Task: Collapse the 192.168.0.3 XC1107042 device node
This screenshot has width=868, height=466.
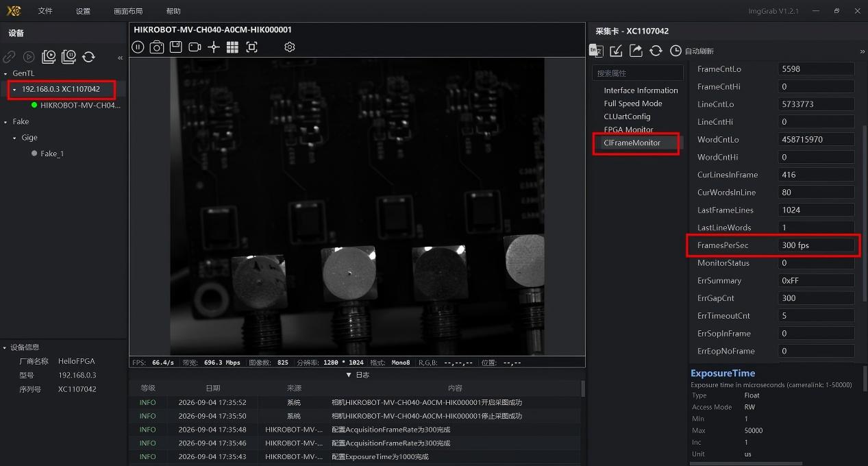Action: [x=14, y=89]
